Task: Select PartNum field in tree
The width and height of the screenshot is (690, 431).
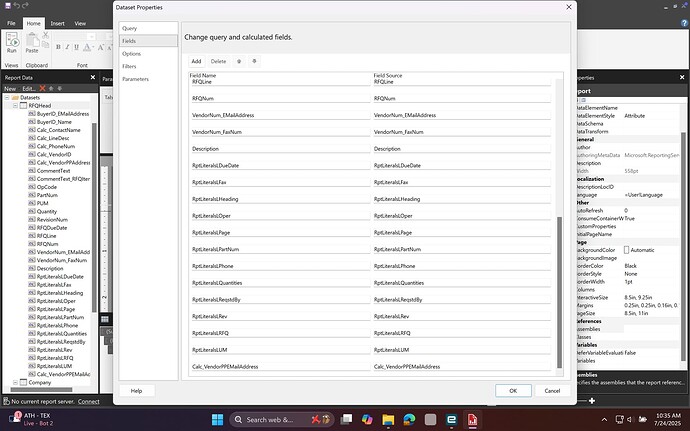Action: (x=47, y=195)
